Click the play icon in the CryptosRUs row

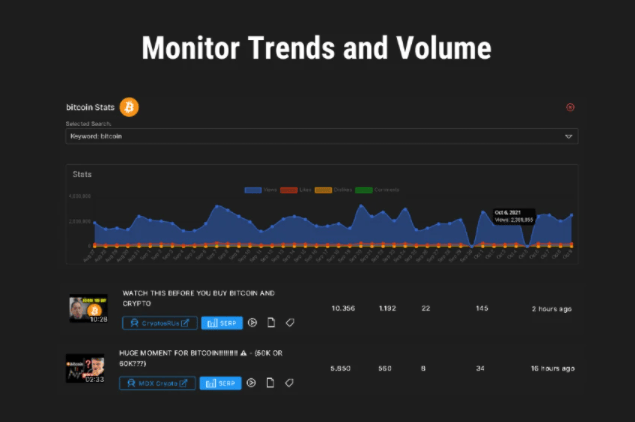pos(252,323)
